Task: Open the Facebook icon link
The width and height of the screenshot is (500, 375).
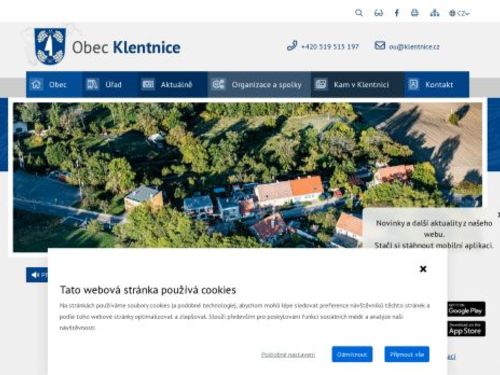Action: (397, 13)
